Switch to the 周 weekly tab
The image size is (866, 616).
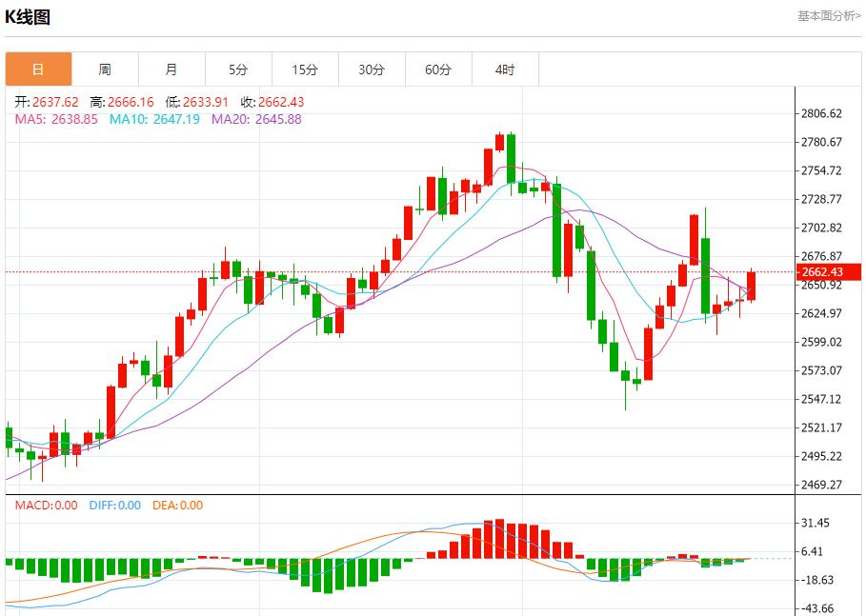point(105,70)
